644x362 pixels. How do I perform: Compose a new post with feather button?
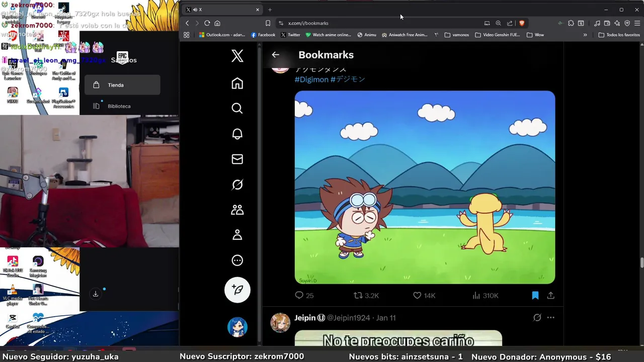click(x=237, y=290)
